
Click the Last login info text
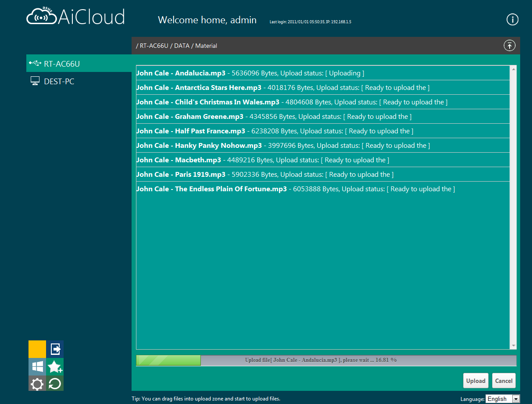(x=310, y=21)
